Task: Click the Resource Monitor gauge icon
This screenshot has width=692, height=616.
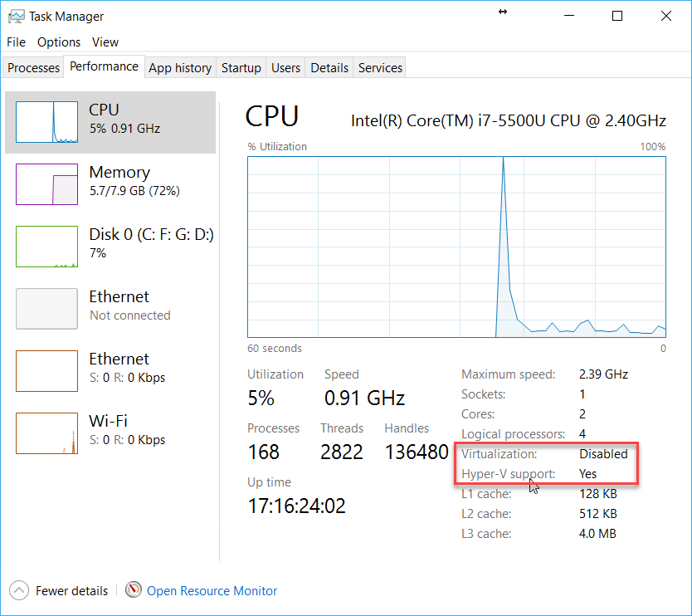Action: (134, 589)
